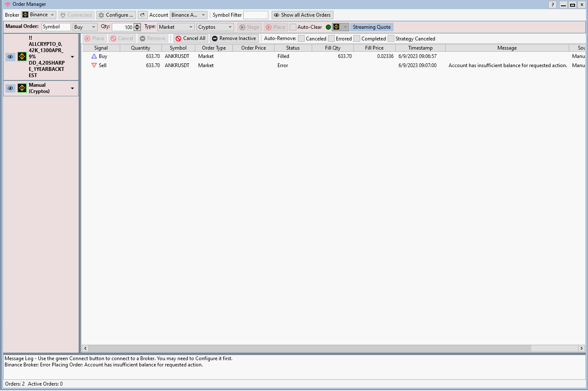Screen dimensions: 588x391
Task: Click the Cancel All orders icon button
Action: point(191,38)
